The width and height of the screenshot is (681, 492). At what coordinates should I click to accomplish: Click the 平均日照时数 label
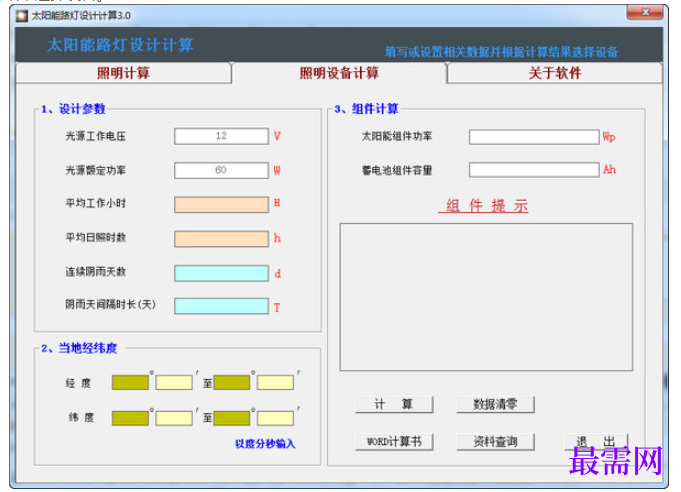point(96,238)
